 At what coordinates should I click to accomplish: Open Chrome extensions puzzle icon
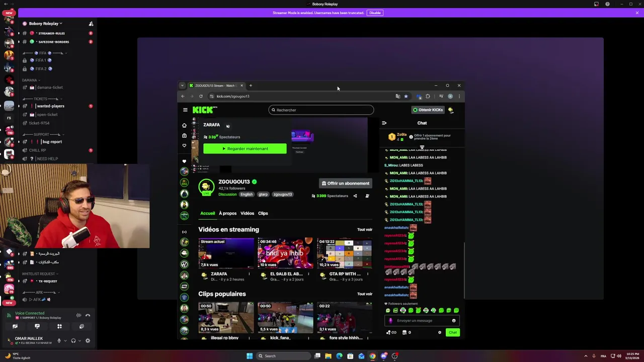coord(428,97)
